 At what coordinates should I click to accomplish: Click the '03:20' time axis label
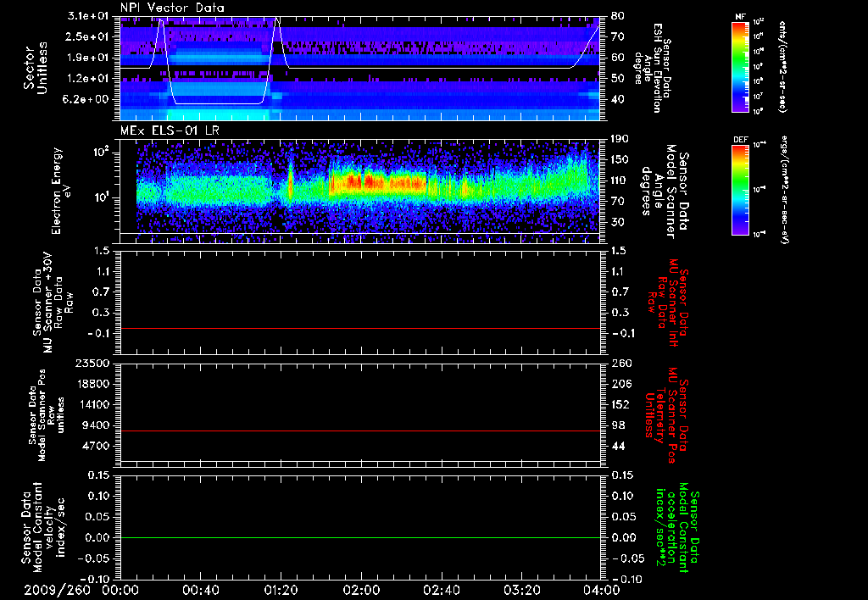coord(521,590)
